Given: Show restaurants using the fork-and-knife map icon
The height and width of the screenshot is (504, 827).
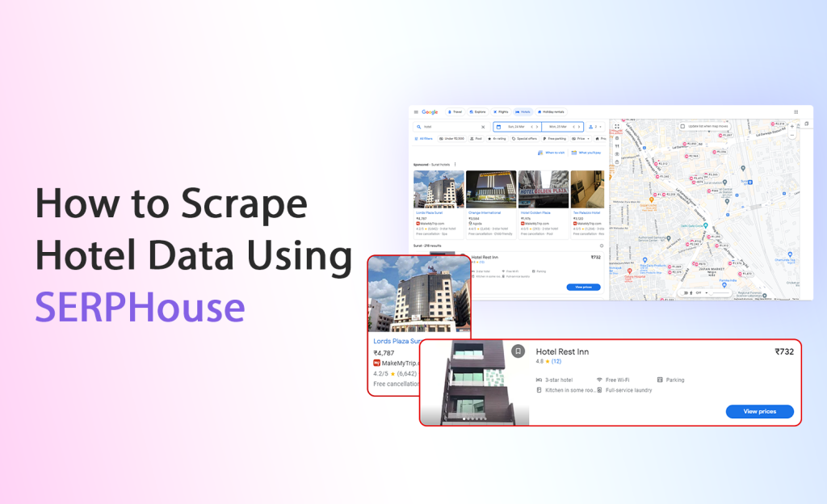Looking at the screenshot, I should click(x=616, y=146).
